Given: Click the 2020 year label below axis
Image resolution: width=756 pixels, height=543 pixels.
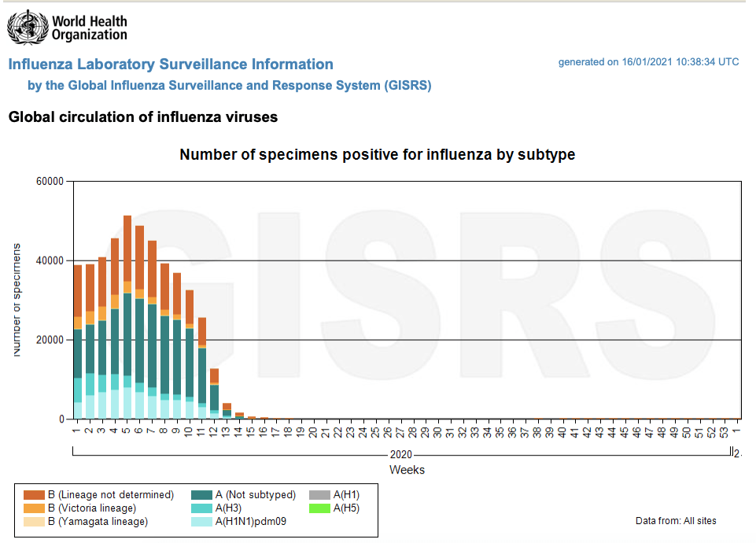Looking at the screenshot, I should click(x=400, y=456).
